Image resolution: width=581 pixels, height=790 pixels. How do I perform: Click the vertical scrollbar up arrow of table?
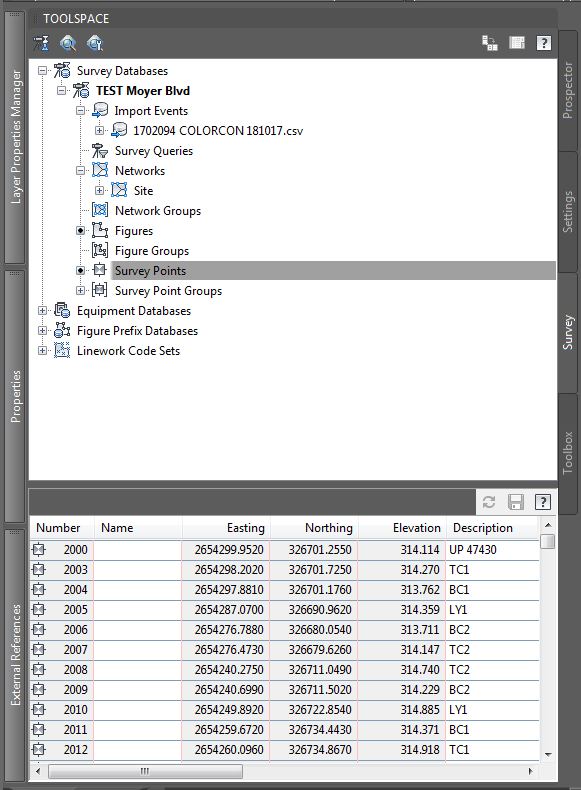pos(548,525)
